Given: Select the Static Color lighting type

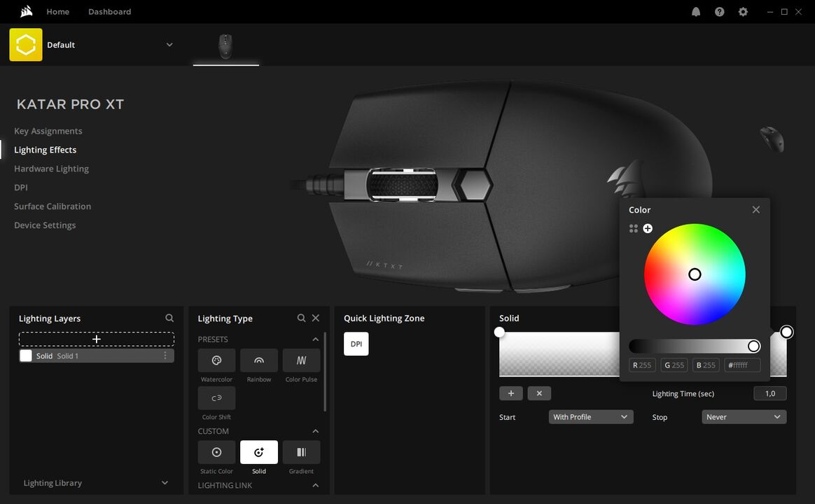Looking at the screenshot, I should (x=217, y=452).
